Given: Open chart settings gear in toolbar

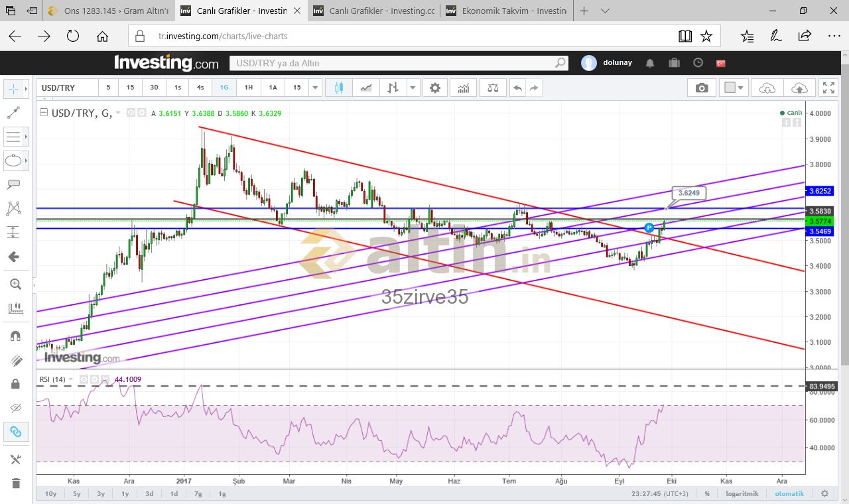Looking at the screenshot, I should [434, 88].
